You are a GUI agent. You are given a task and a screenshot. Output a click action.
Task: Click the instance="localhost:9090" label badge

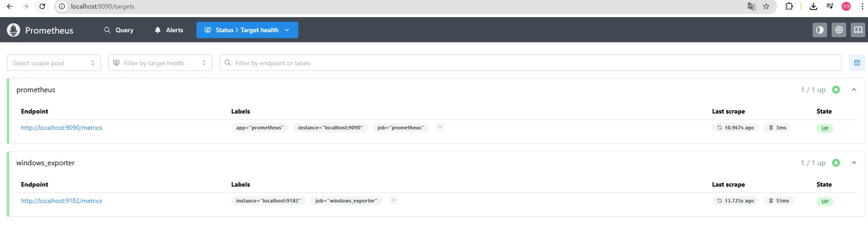click(x=331, y=128)
